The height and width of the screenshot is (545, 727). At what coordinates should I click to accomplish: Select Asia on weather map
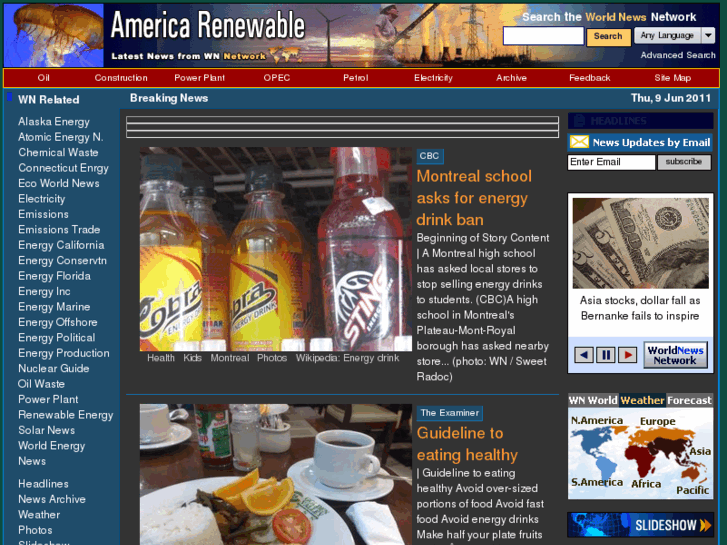tap(700, 451)
